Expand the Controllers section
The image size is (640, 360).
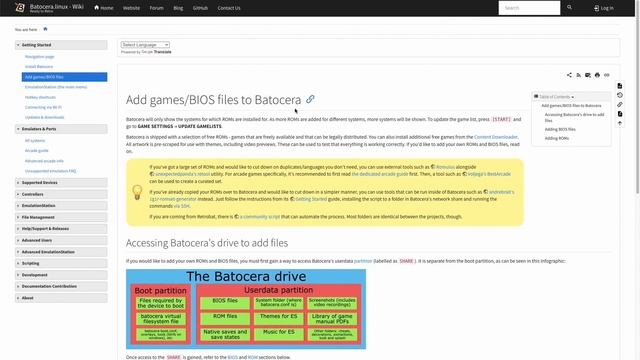(61, 194)
